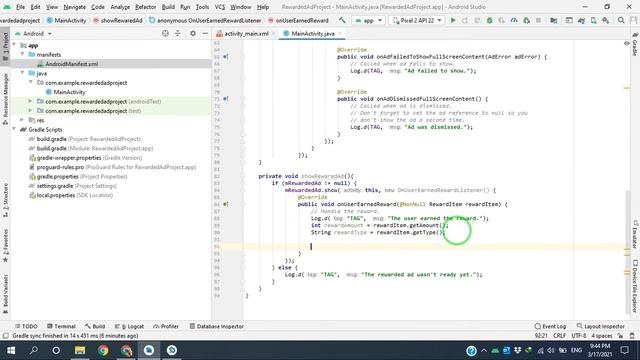Toggle the Emulator panel on right edge

point(635,234)
